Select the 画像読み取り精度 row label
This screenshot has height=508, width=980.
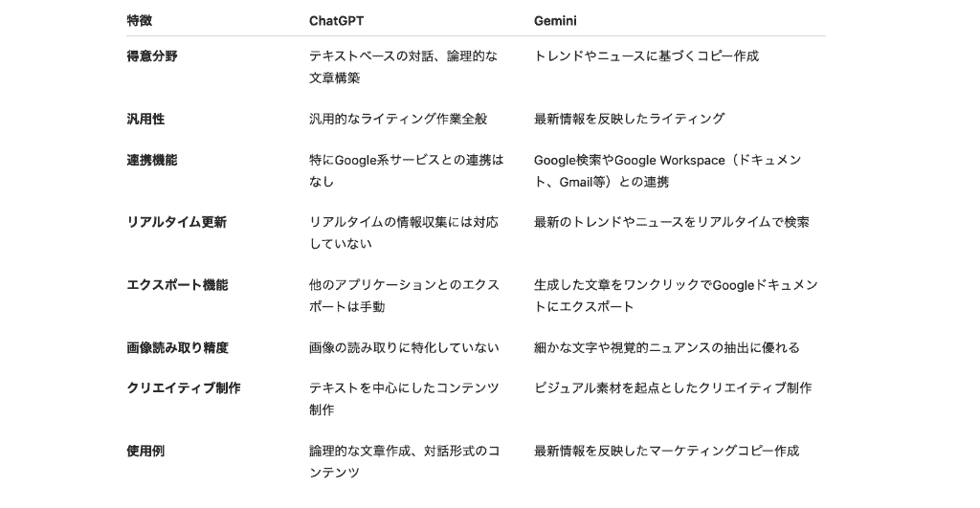177,347
